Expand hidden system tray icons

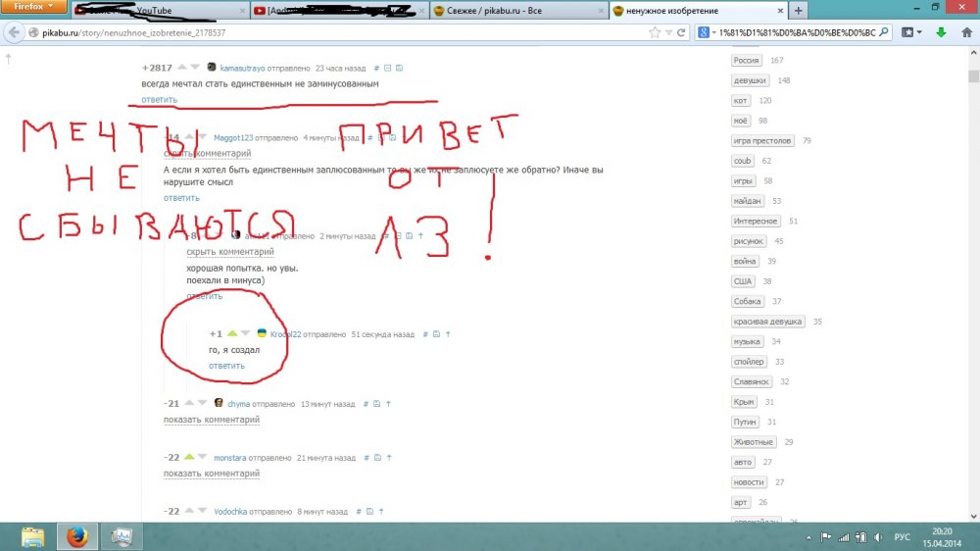(x=809, y=536)
